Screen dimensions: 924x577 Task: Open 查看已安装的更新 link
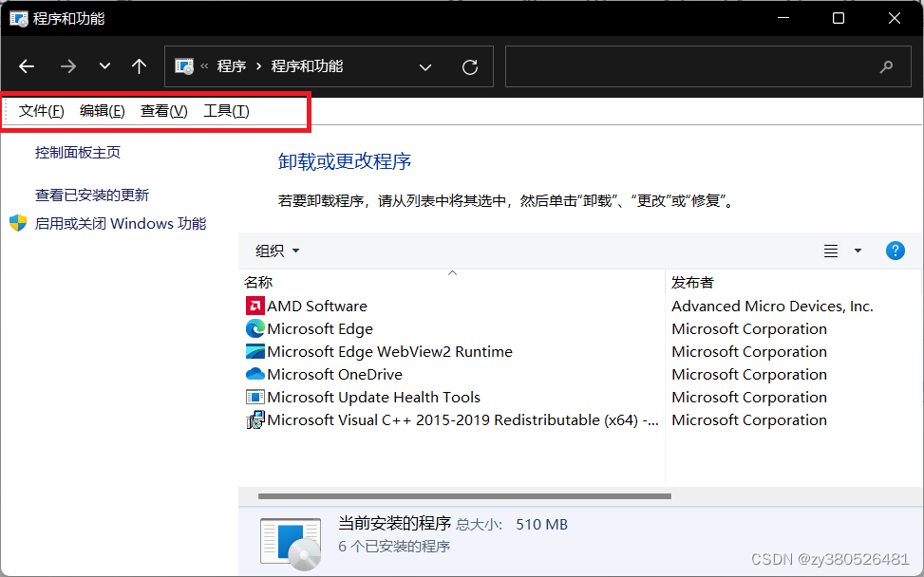pos(92,195)
